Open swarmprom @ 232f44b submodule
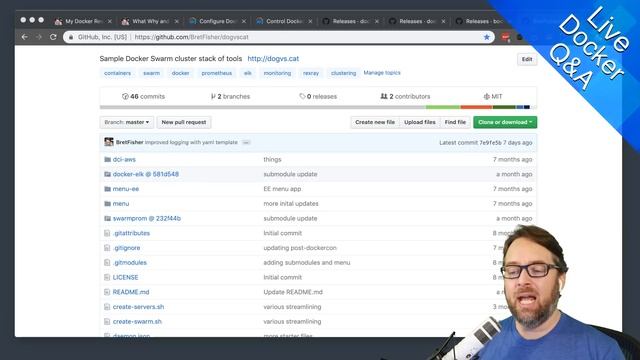The image size is (640, 360). (147, 218)
